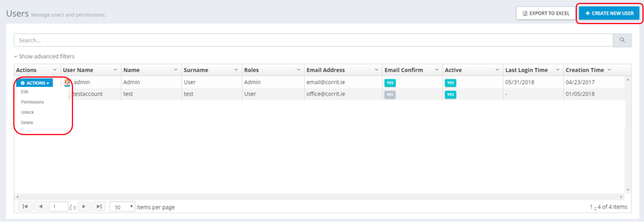Image resolution: width=644 pixels, height=222 pixels.
Task: Select Edit from the actions menu
Action: 24,92
